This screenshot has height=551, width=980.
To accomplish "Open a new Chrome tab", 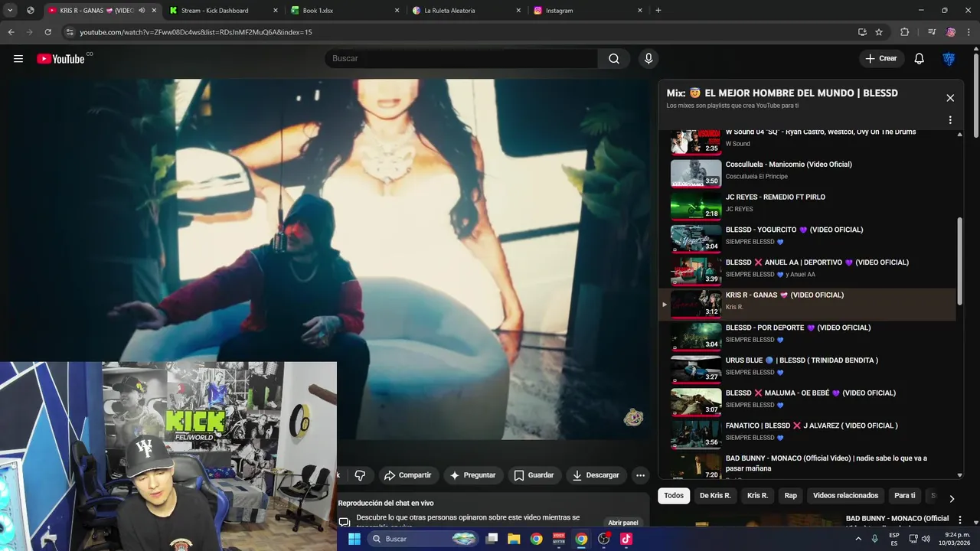I will 658,11.
